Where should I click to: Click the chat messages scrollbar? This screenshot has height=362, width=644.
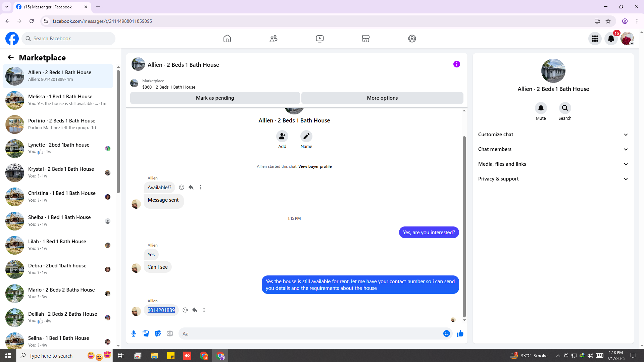tap(464, 226)
